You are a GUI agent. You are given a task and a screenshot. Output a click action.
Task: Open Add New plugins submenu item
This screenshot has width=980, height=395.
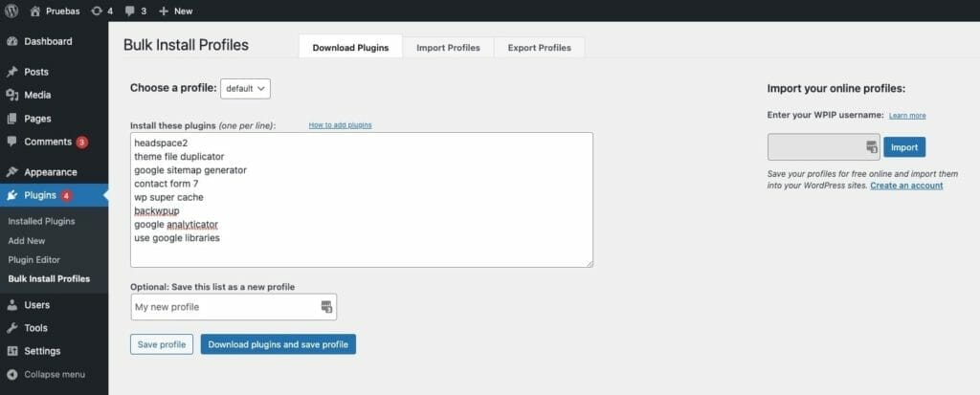pos(27,241)
